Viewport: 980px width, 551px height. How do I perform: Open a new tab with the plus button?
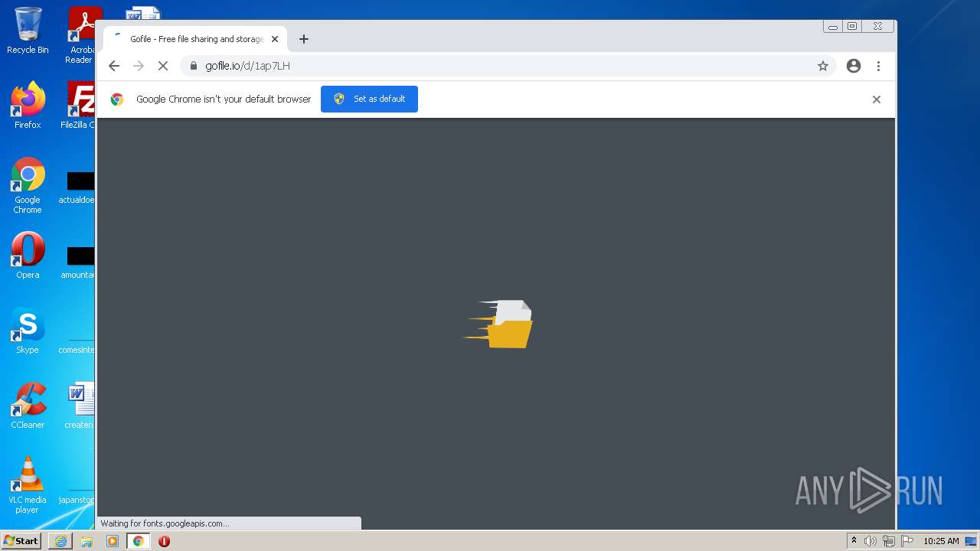(x=304, y=39)
